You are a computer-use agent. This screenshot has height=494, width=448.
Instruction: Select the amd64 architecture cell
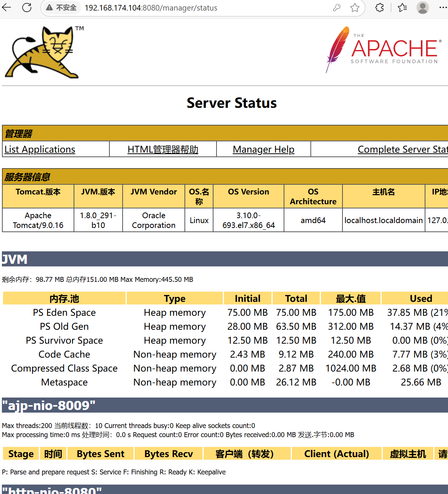tap(313, 220)
